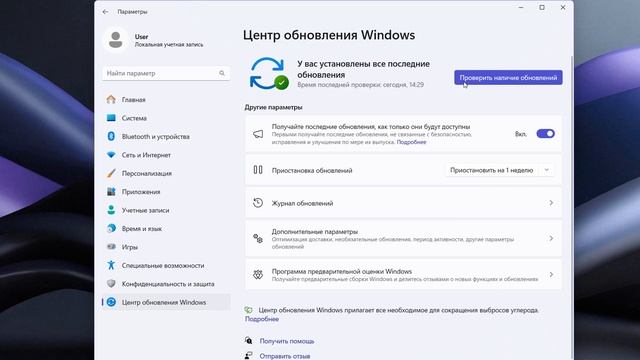Open the Главная home icon

coord(111,100)
